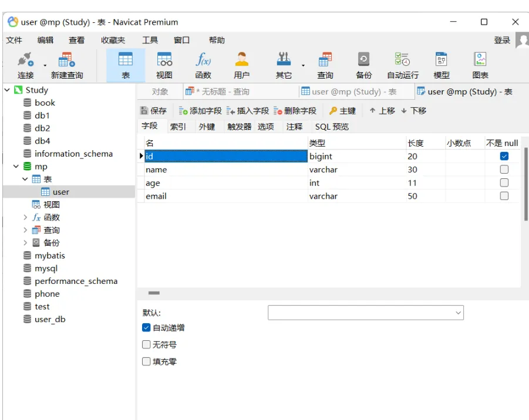Uncheck Auto Increment (自动递增) checkbox
The width and height of the screenshot is (529, 420).
pyautogui.click(x=146, y=328)
